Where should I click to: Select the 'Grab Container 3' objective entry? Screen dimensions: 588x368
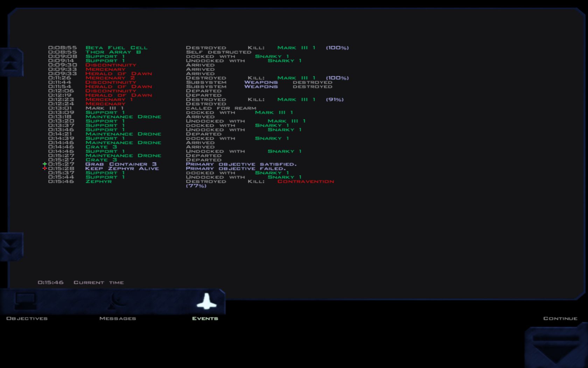[121, 164]
